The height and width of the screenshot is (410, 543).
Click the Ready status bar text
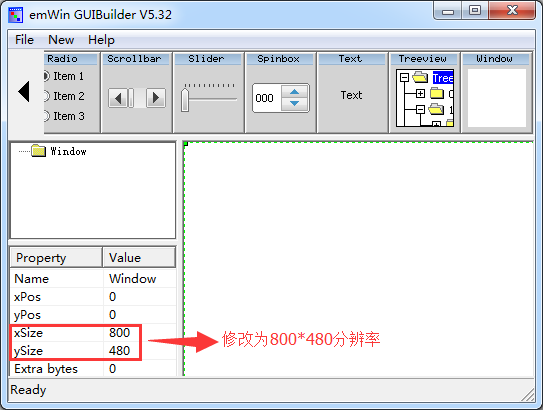(28, 390)
